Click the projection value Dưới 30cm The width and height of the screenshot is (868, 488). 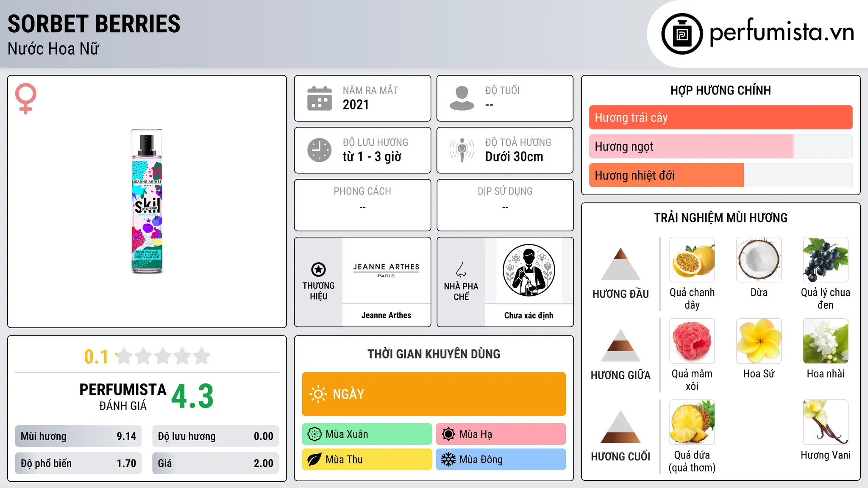pyautogui.click(x=514, y=157)
